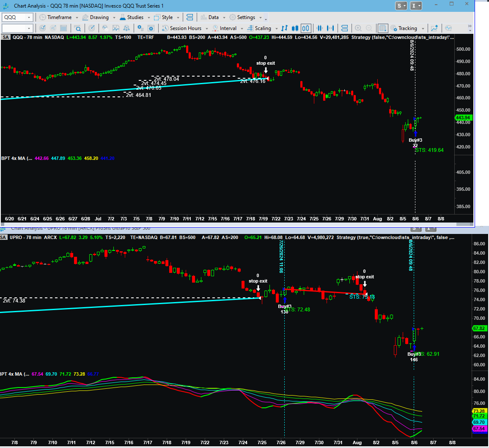The height and width of the screenshot is (448, 489).
Task: Open the Timeframe toolbar menu
Action: 55,17
